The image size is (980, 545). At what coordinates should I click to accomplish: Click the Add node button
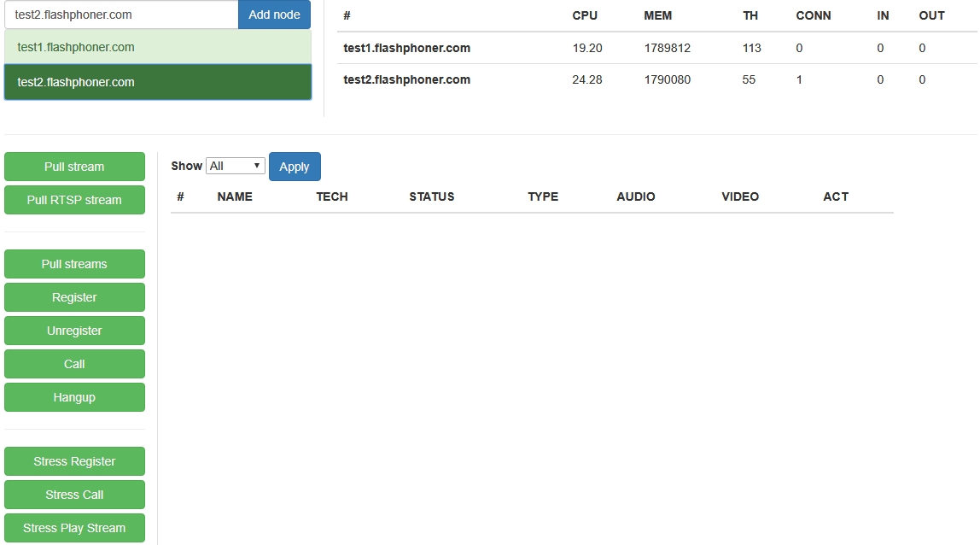(x=274, y=15)
